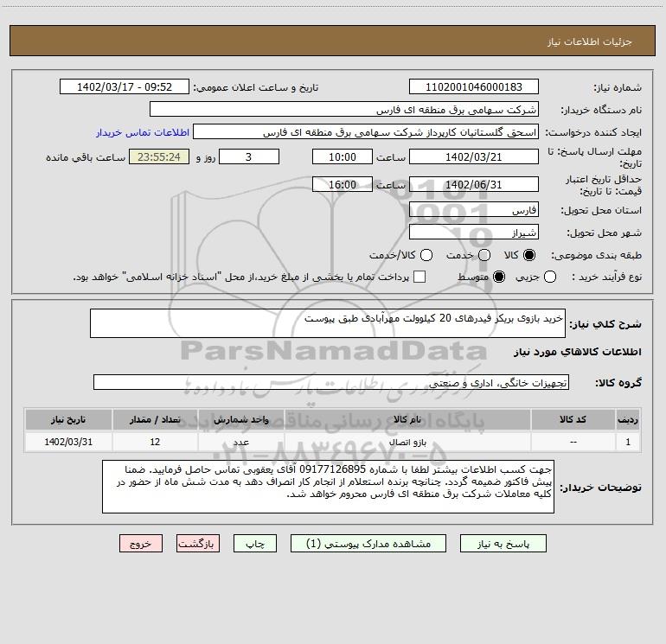Viewport: 666px width, 644px height.
Task: Click the request creator field اسحق گلستانیان
Action: click(366, 132)
